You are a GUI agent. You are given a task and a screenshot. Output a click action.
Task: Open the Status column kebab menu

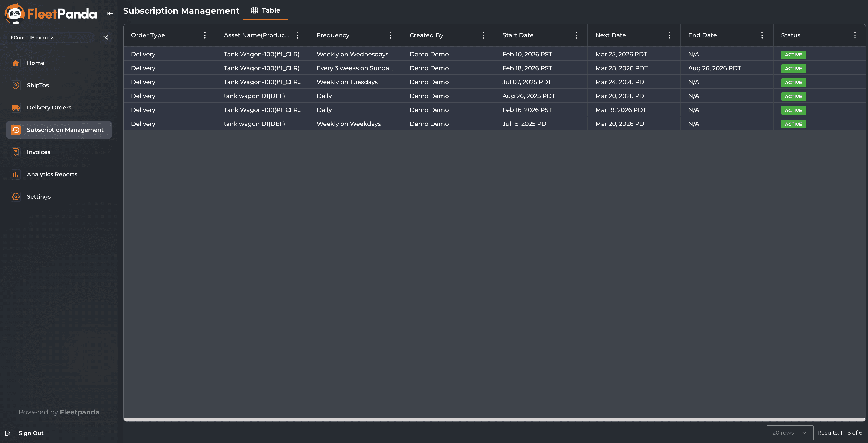855,35
